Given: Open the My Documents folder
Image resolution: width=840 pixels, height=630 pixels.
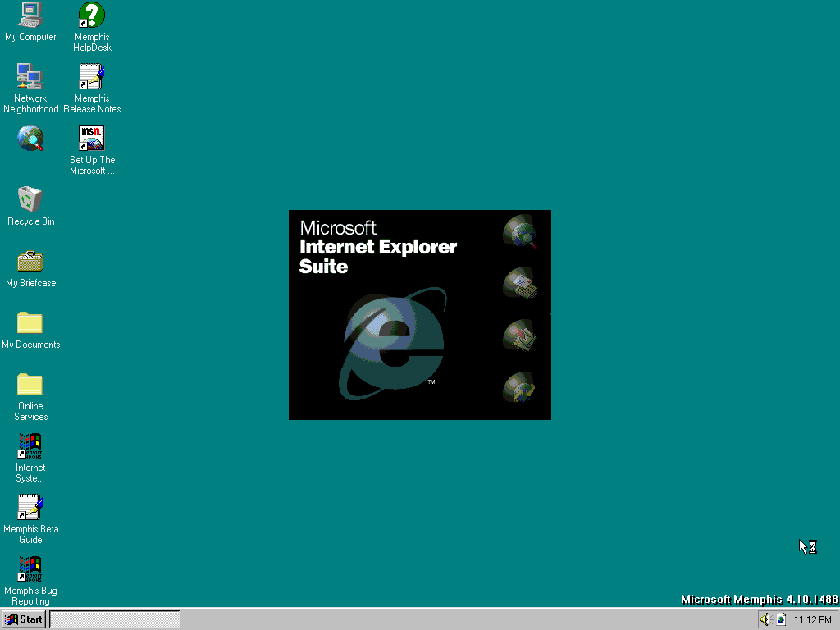Looking at the screenshot, I should tap(30, 323).
